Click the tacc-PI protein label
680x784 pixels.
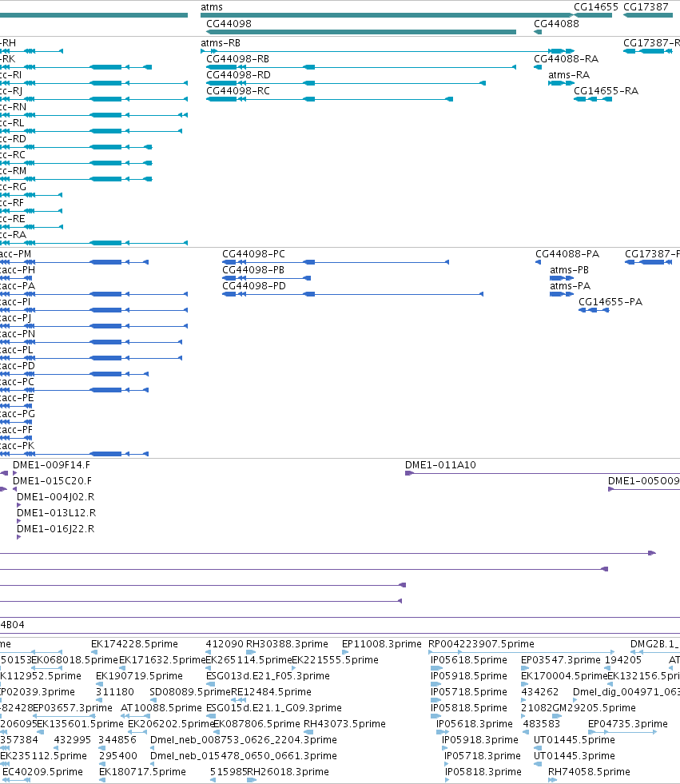(15, 302)
